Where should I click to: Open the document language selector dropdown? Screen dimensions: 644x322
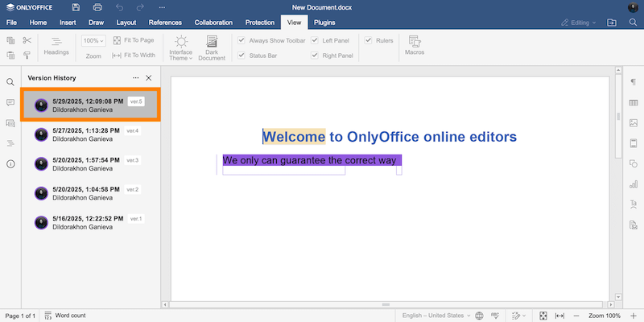click(x=437, y=316)
